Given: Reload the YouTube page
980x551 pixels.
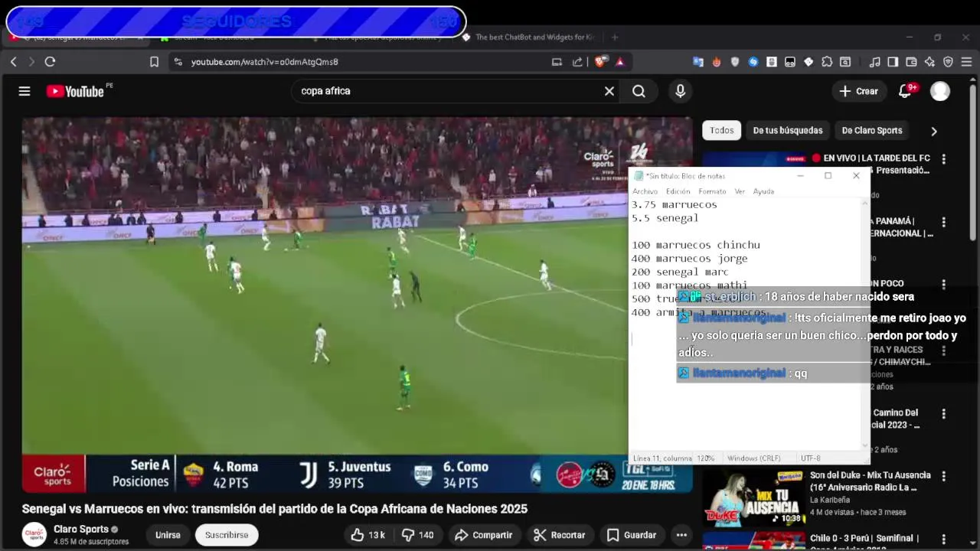Looking at the screenshot, I should (50, 62).
